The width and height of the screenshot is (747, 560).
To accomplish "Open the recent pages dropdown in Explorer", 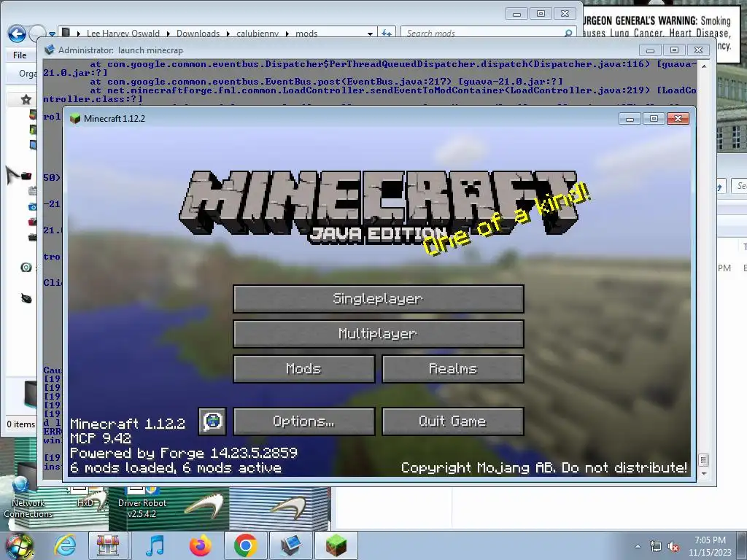I will click(52, 34).
